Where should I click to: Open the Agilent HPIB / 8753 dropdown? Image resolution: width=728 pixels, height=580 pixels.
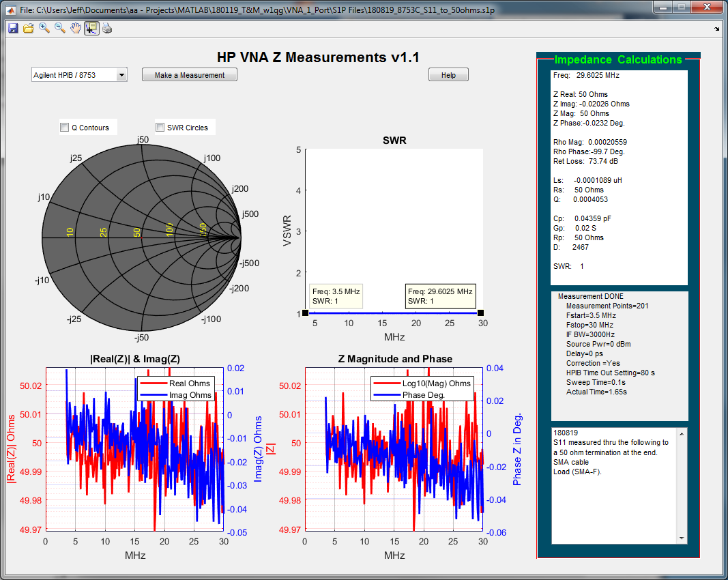pyautogui.click(x=79, y=75)
